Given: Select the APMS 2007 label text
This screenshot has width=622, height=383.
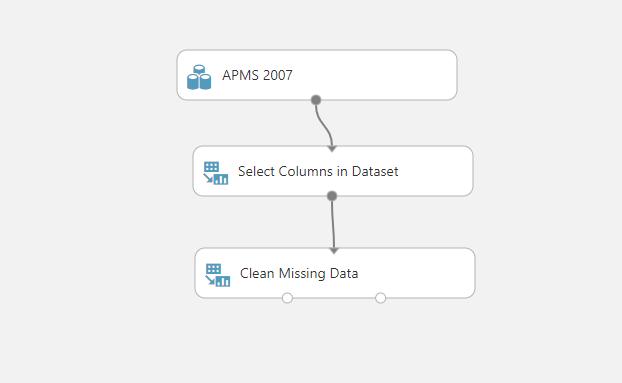Looking at the screenshot, I should click(x=257, y=75).
